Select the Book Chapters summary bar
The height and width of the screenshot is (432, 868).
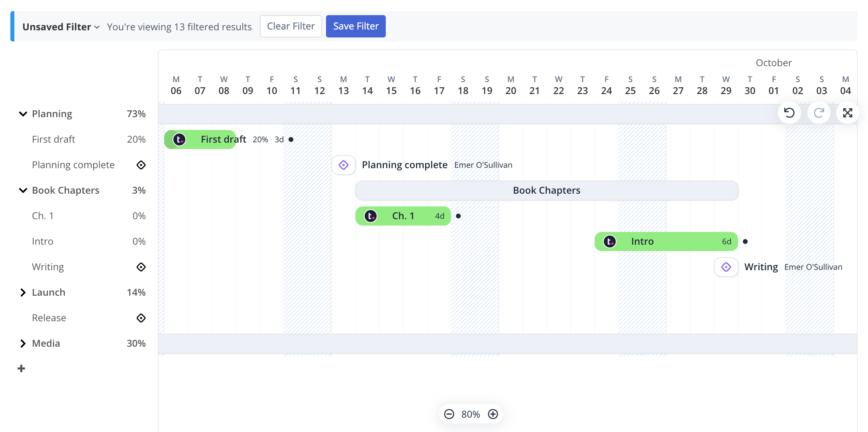pyautogui.click(x=546, y=190)
